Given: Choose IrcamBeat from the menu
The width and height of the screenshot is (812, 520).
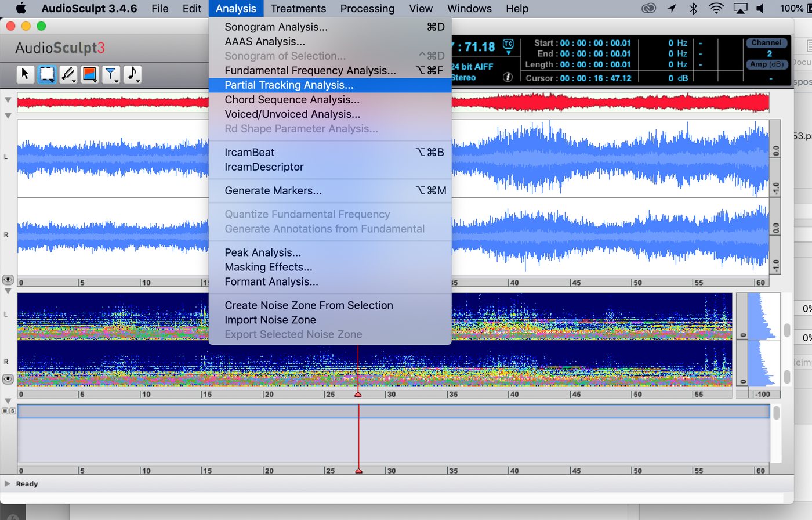Looking at the screenshot, I should tap(330, 152).
